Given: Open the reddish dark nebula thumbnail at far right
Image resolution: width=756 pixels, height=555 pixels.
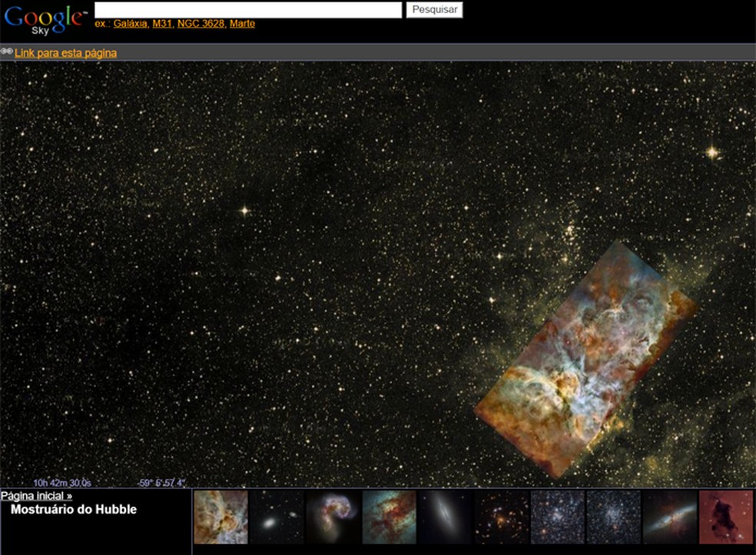Looking at the screenshot, I should [728, 517].
